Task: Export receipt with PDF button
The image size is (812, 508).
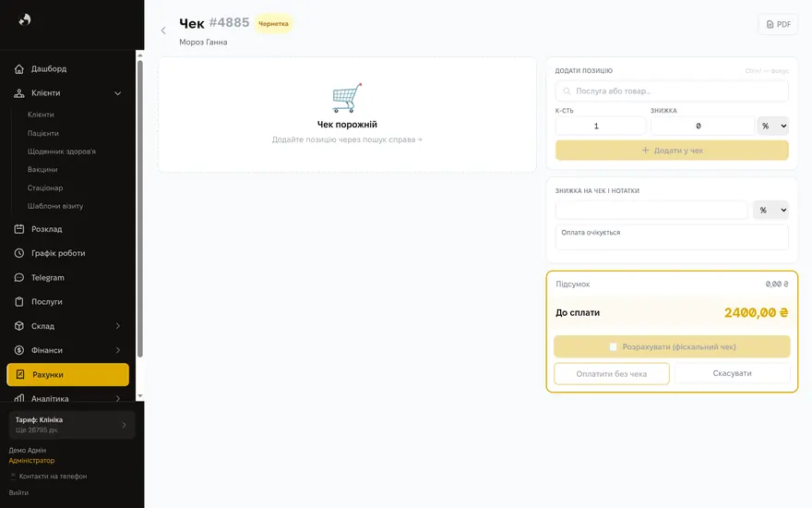Action: click(x=778, y=24)
